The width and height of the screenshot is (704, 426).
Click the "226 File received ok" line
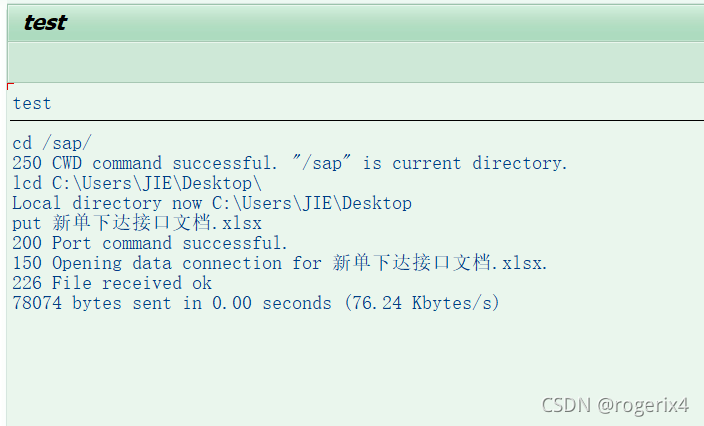112,283
